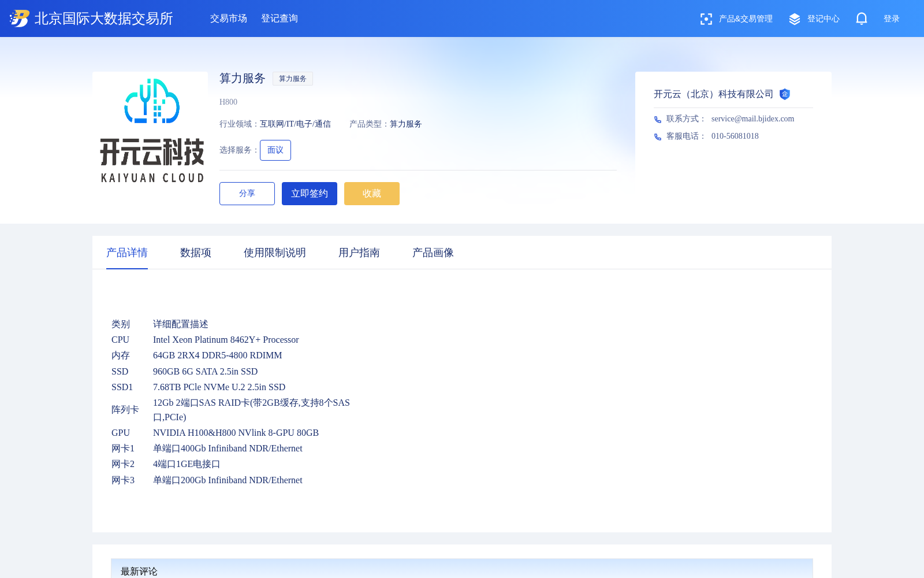The image size is (924, 578).
Task: Click the enterprise verified shield badge
Action: click(784, 94)
